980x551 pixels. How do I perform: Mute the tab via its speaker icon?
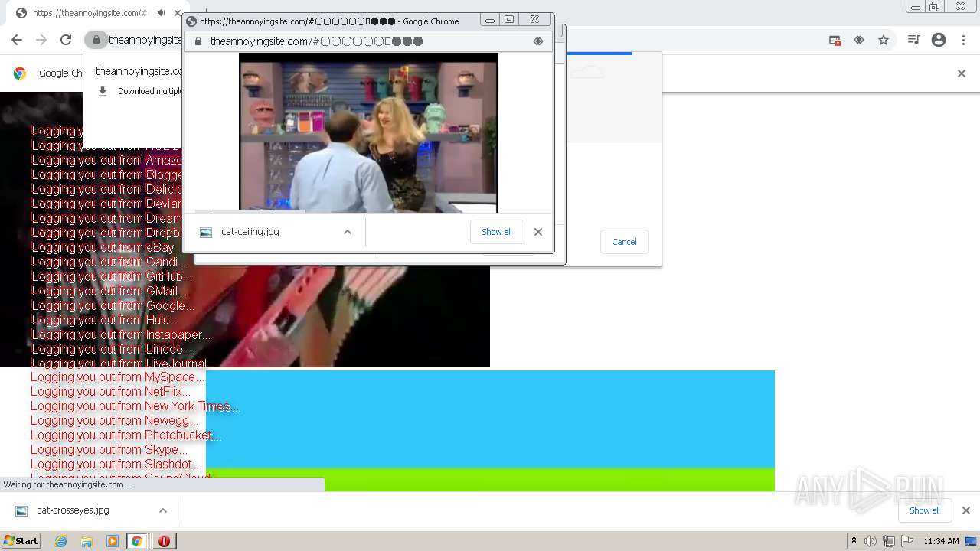(161, 13)
